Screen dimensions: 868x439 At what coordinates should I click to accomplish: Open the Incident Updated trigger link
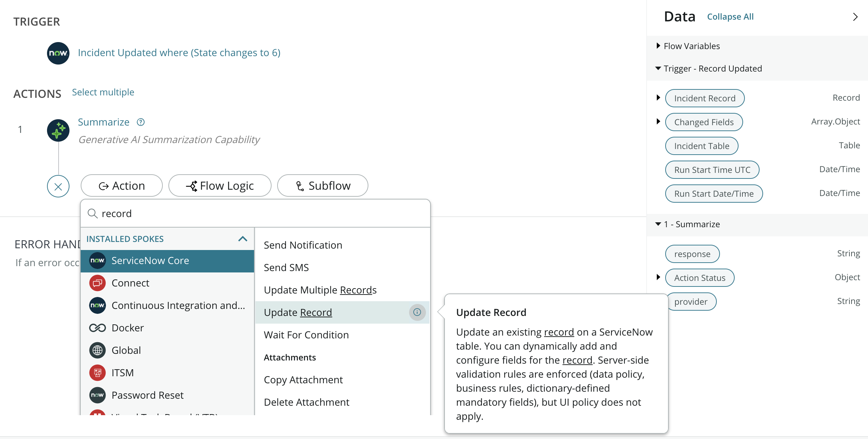(179, 53)
